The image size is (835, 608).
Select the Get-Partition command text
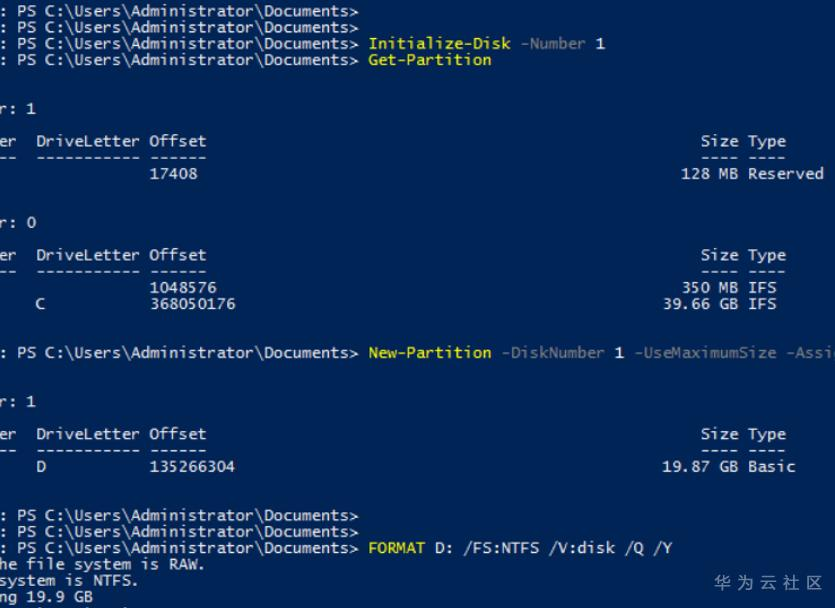(430, 60)
